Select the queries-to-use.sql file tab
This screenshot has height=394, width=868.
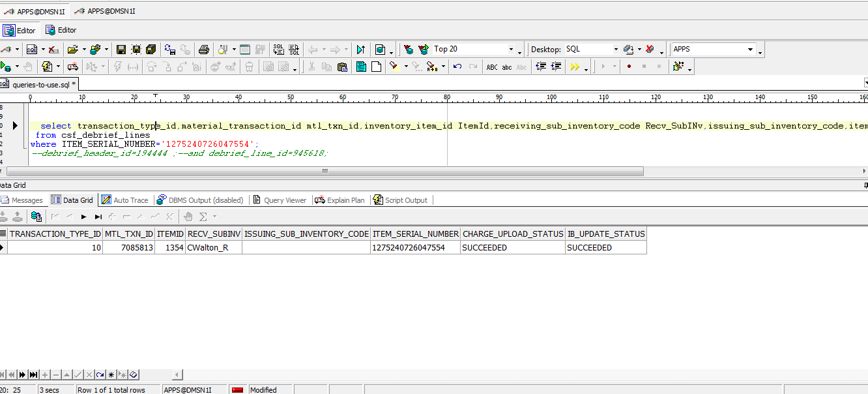pos(39,84)
